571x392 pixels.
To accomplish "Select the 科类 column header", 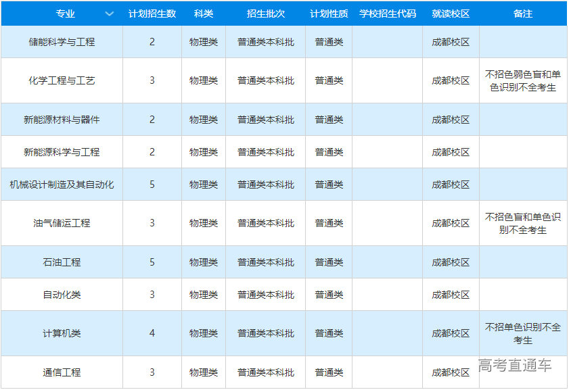I will (x=204, y=14).
